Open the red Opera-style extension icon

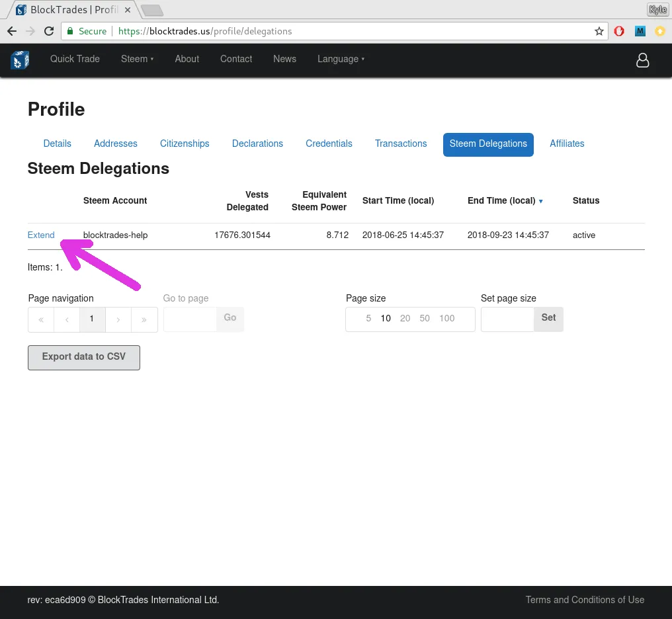point(619,31)
